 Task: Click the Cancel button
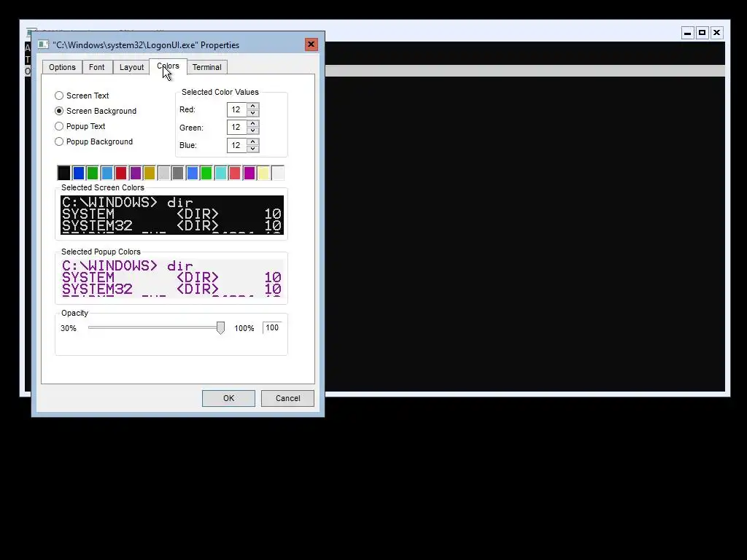tap(287, 398)
